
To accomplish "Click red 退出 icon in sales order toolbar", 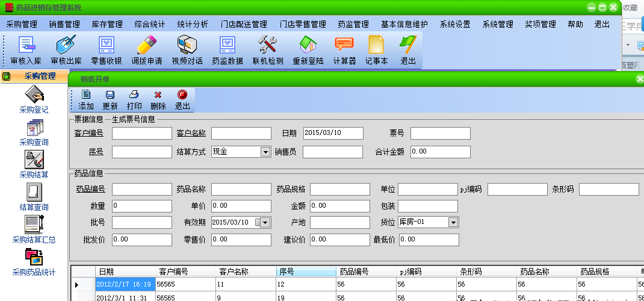I will (x=182, y=100).
